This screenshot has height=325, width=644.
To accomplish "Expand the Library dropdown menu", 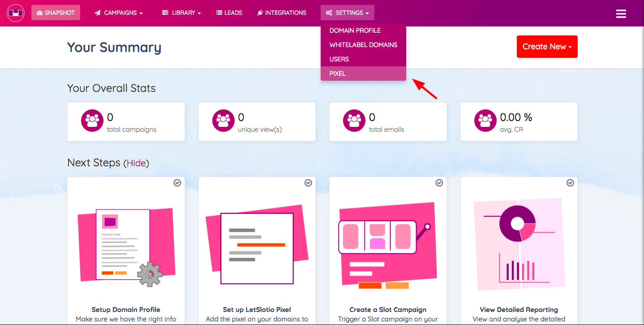I will click(x=181, y=13).
